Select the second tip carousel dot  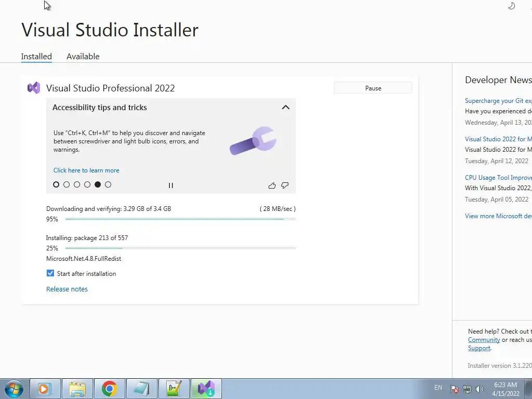[x=66, y=184]
